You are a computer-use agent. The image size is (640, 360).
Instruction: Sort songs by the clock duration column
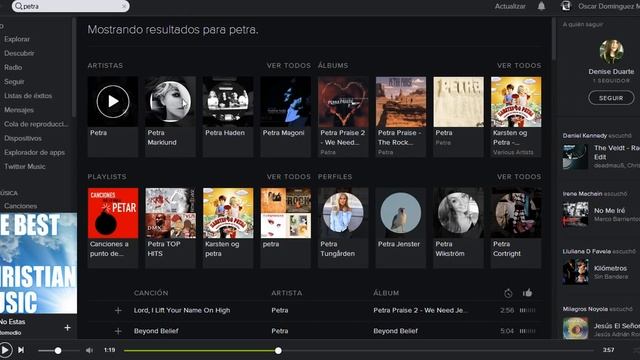tap(508, 293)
